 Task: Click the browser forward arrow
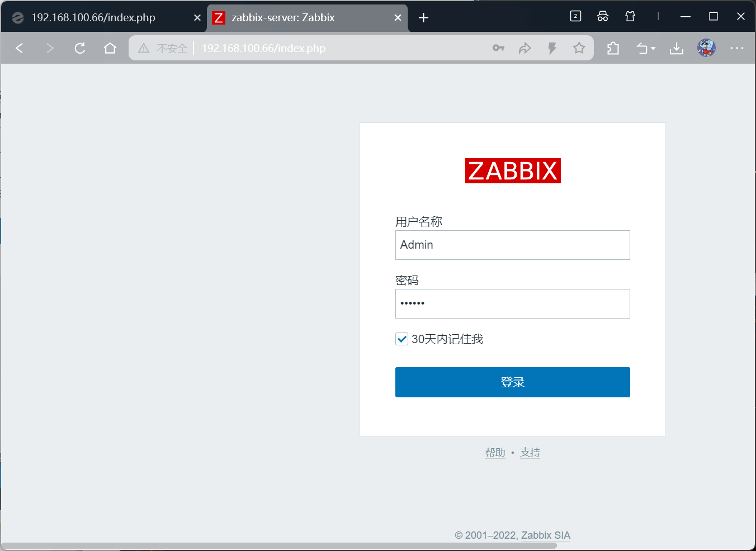(x=50, y=48)
